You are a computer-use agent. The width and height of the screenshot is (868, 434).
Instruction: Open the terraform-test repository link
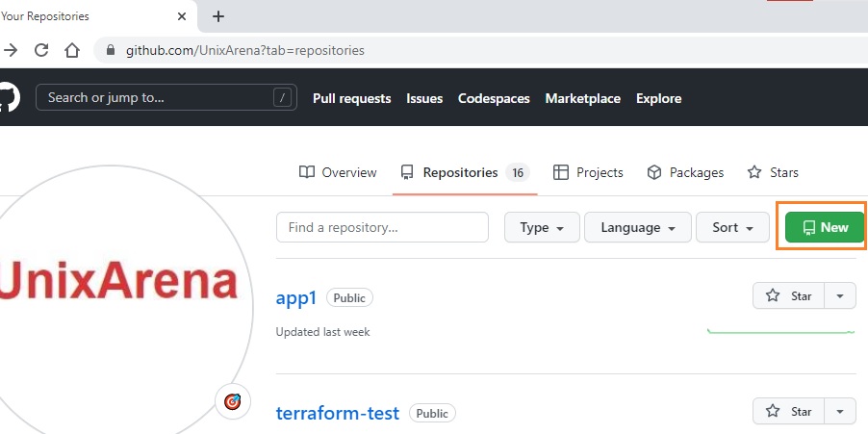(338, 413)
